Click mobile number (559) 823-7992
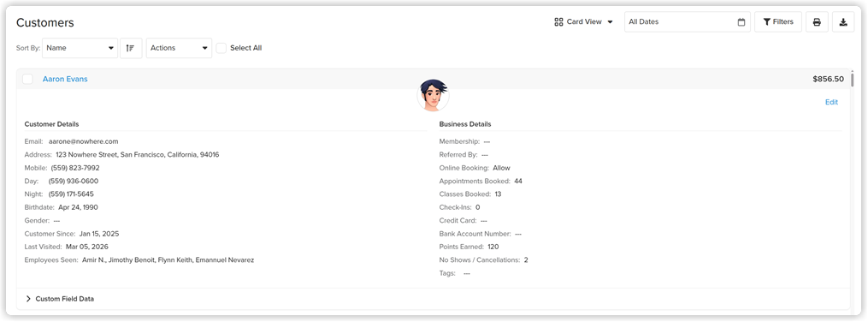 point(75,168)
